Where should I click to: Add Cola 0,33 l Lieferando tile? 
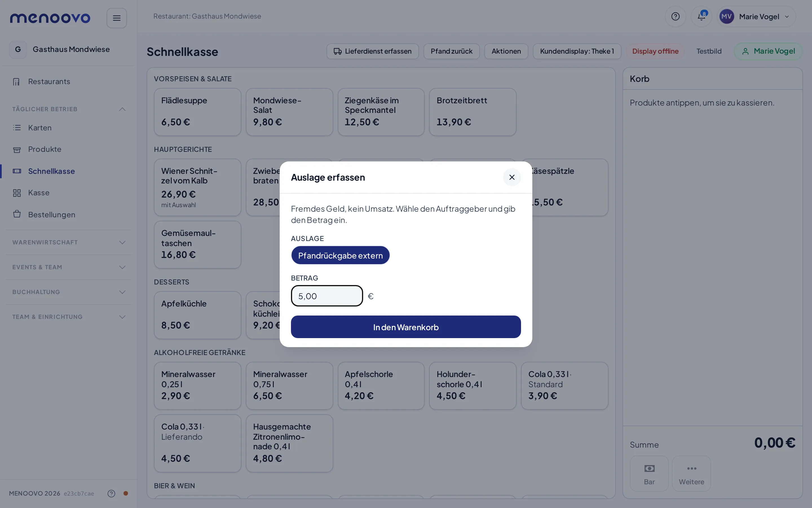(x=197, y=443)
